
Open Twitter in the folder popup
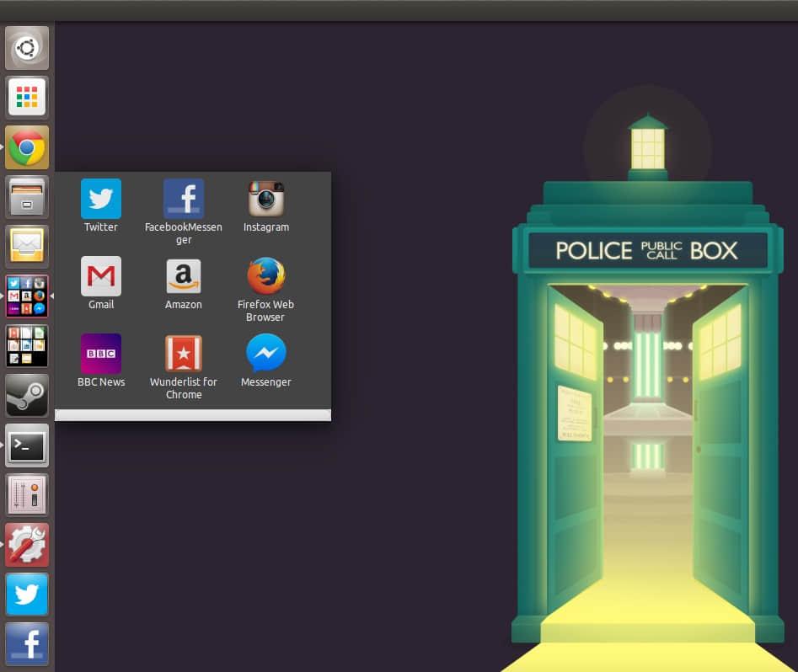tap(101, 200)
